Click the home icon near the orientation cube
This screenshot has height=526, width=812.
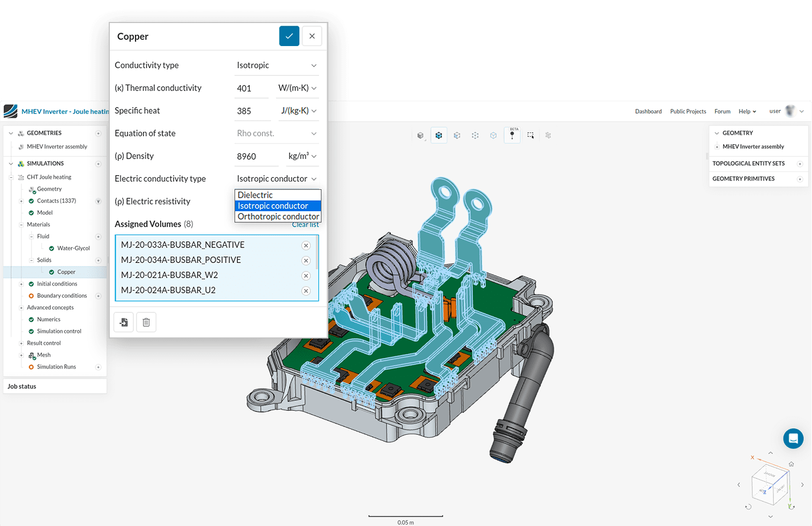(791, 464)
